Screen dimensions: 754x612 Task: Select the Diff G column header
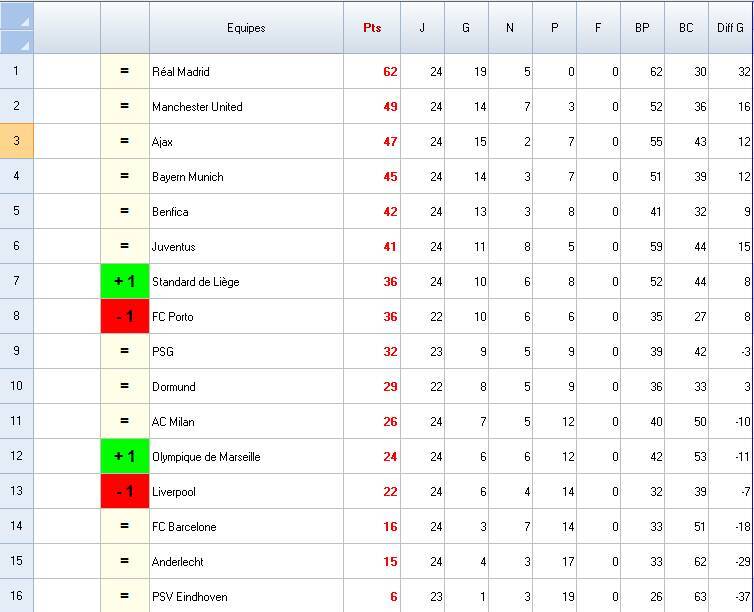(x=731, y=28)
